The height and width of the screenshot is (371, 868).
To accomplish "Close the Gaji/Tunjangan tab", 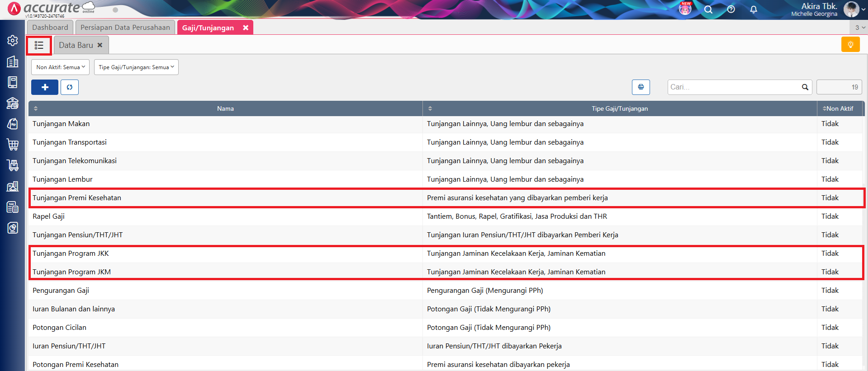I will click(x=246, y=28).
